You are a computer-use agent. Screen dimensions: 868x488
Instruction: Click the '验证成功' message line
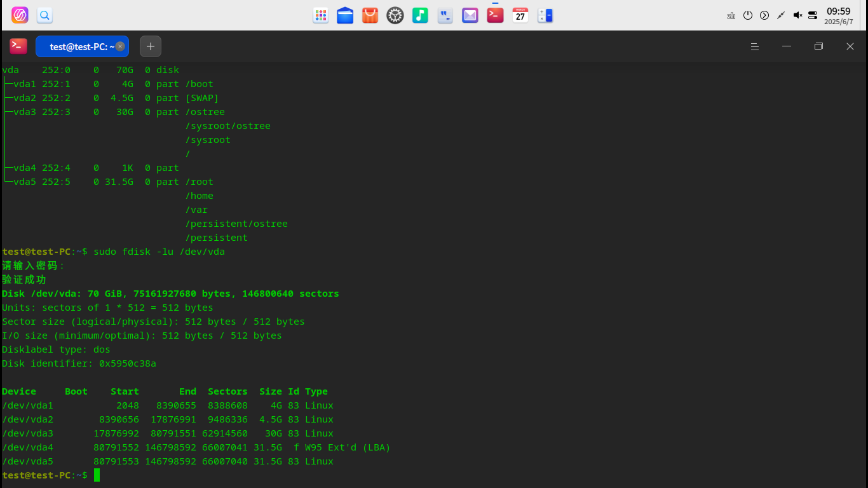pos(24,280)
